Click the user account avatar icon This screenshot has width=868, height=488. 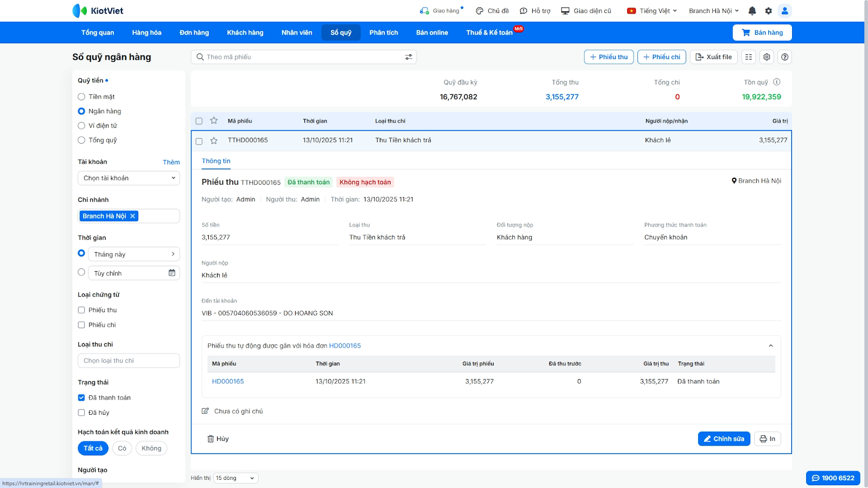784,11
